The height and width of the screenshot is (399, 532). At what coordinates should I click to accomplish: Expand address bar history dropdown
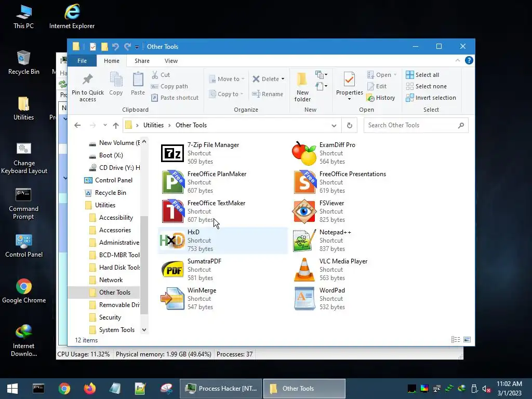tap(334, 126)
